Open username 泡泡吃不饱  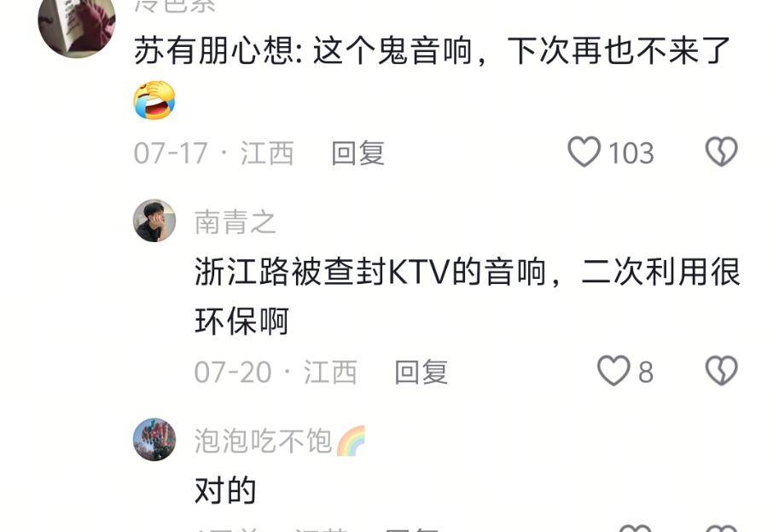coord(263,441)
